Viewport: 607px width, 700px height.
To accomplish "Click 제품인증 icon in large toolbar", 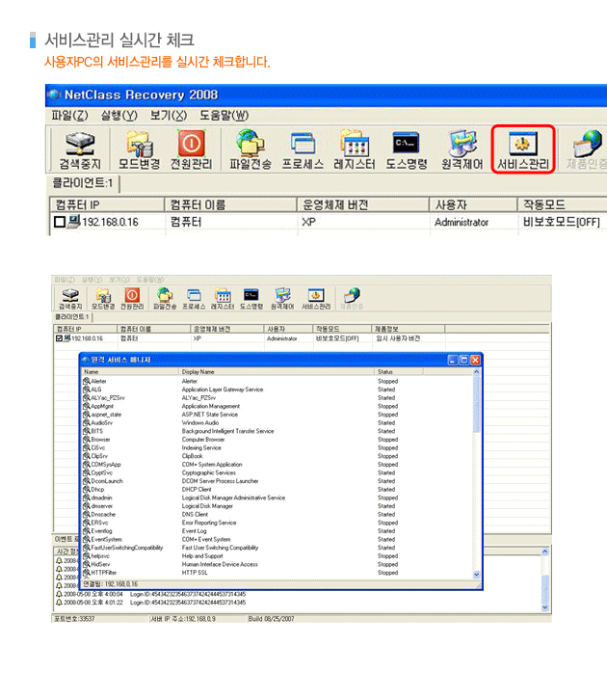I will coord(587,150).
